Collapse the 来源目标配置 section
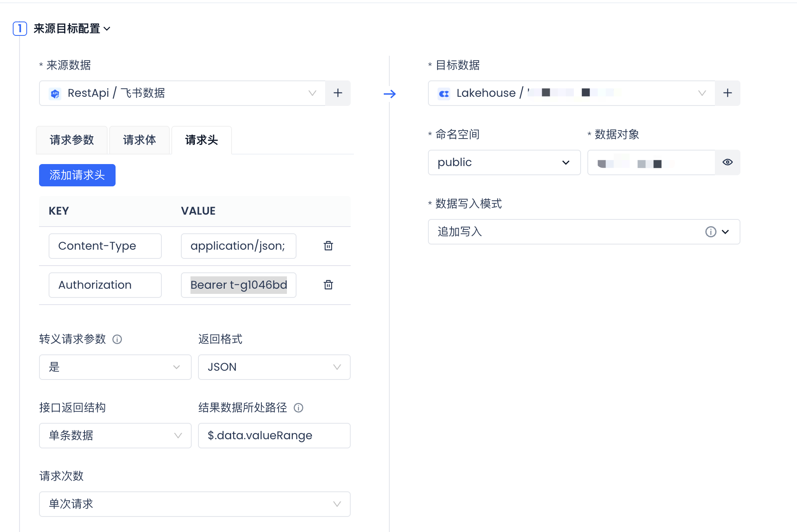This screenshot has height=532, width=797. pos(107,29)
